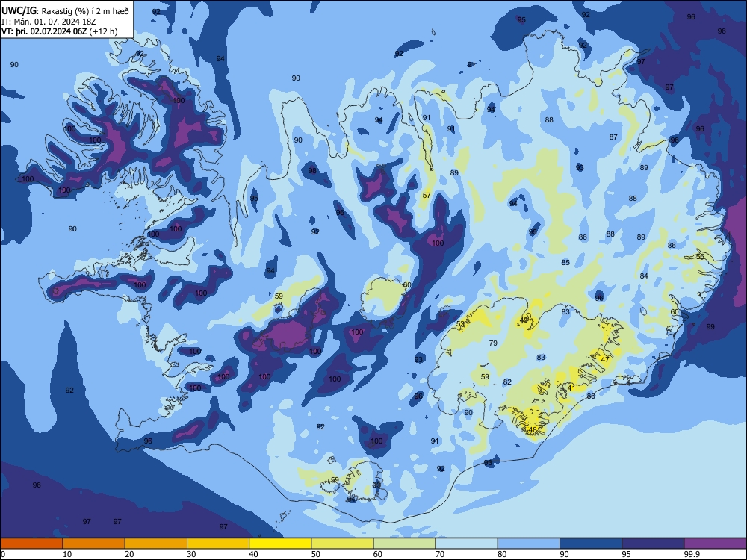Image resolution: width=747 pixels, height=560 pixels.
Task: Click the '47' humidity value on the map
Action: (605, 360)
